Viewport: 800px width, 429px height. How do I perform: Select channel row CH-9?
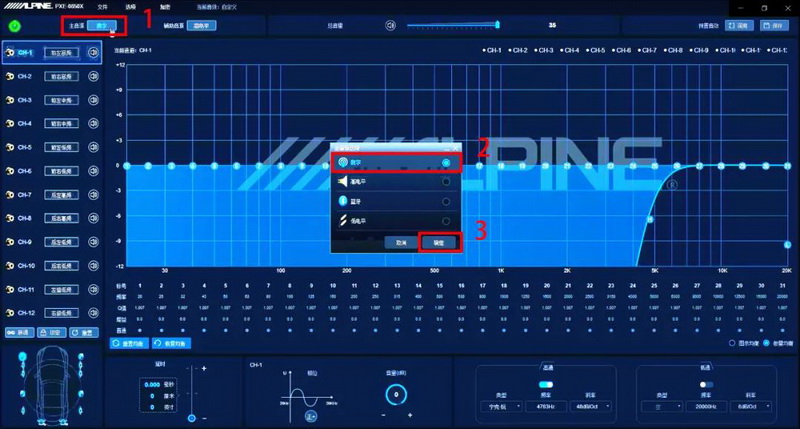[52, 242]
